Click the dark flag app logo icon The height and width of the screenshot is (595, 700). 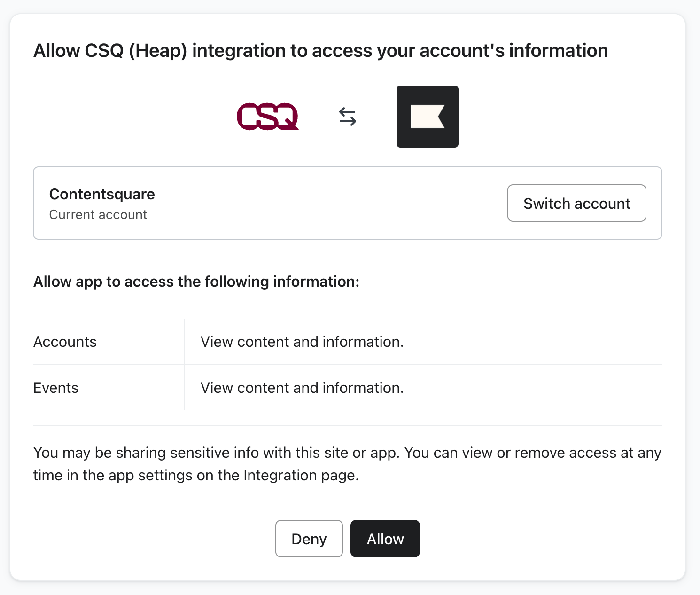coord(427,116)
